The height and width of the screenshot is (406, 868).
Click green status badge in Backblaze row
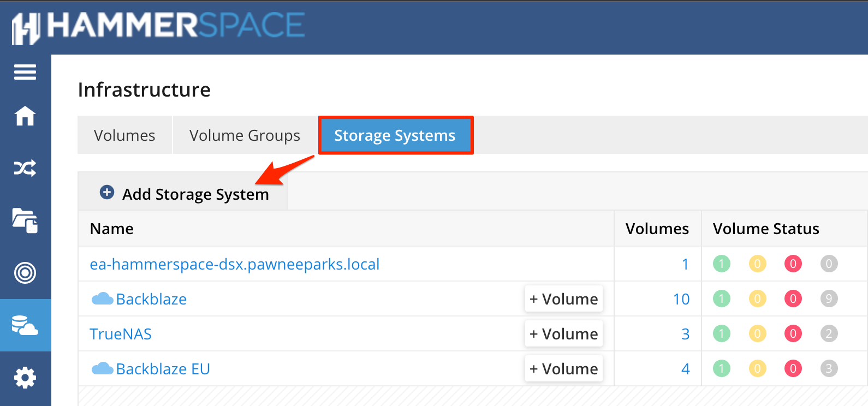point(722,298)
